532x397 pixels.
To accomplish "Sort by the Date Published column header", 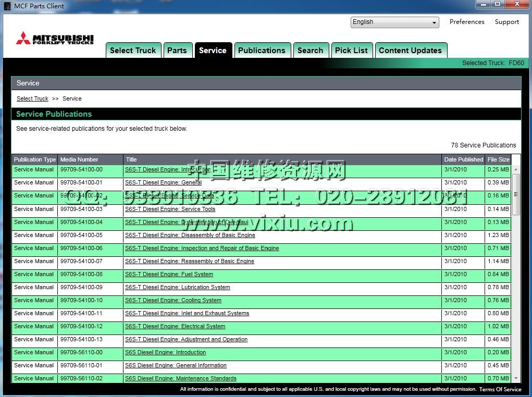I will pos(463,159).
